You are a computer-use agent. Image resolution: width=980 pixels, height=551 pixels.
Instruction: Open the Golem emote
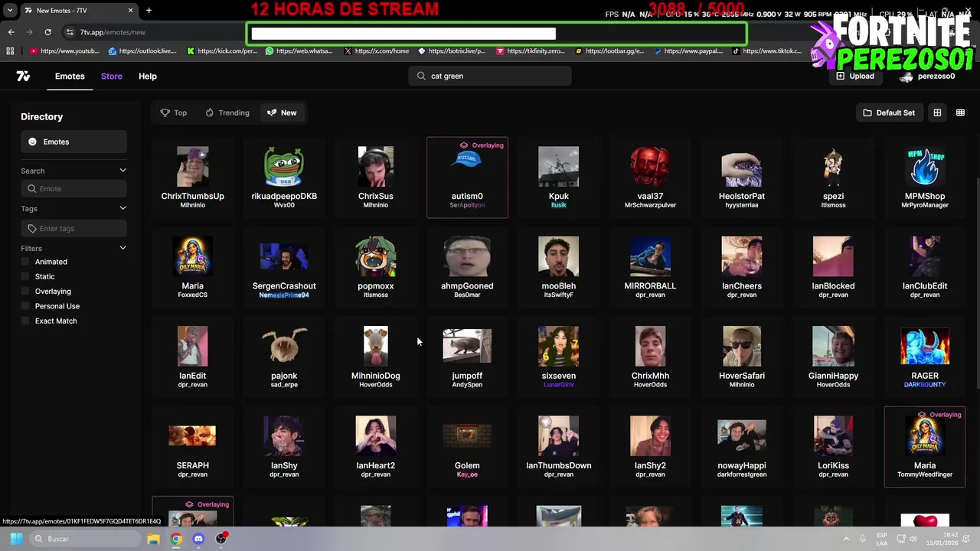(x=467, y=447)
